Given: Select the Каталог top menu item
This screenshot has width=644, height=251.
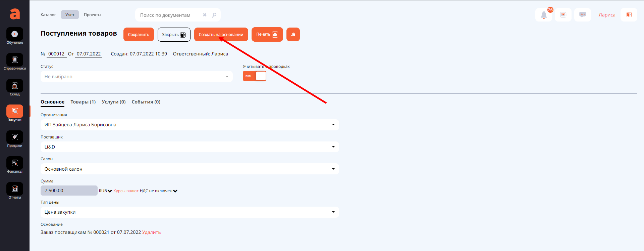Looking at the screenshot, I should pos(48,15).
